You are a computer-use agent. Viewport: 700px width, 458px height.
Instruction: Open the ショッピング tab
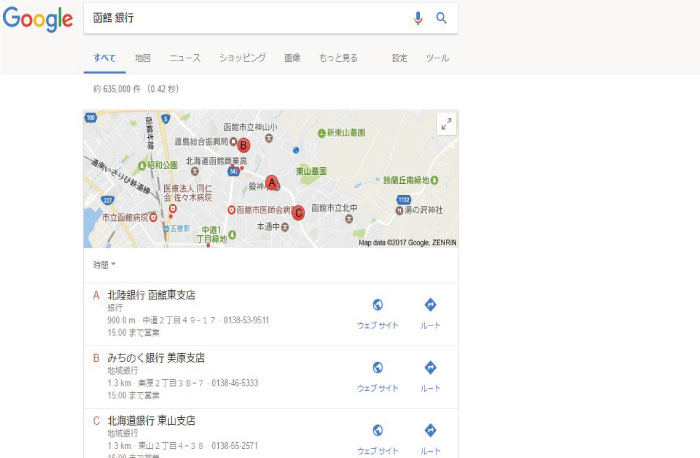point(242,58)
